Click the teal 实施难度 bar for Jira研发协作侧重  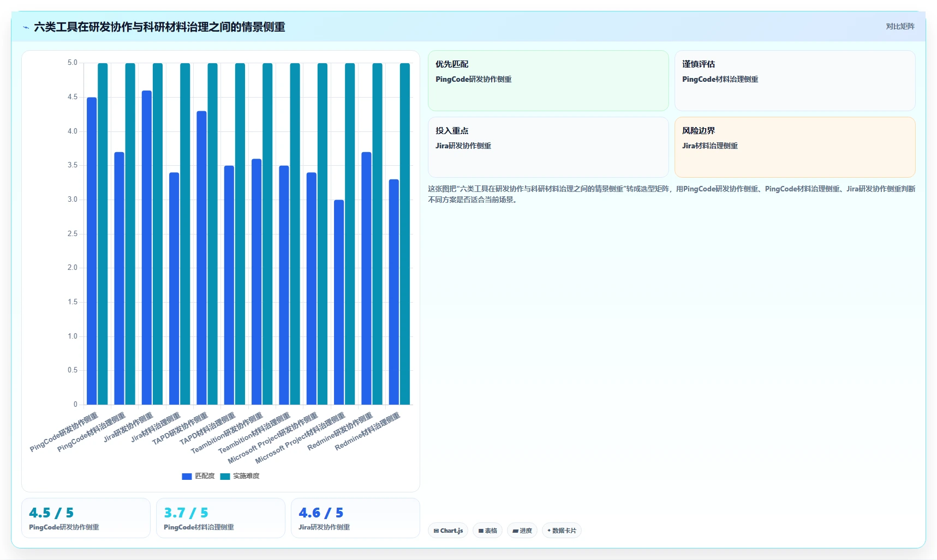click(158, 234)
